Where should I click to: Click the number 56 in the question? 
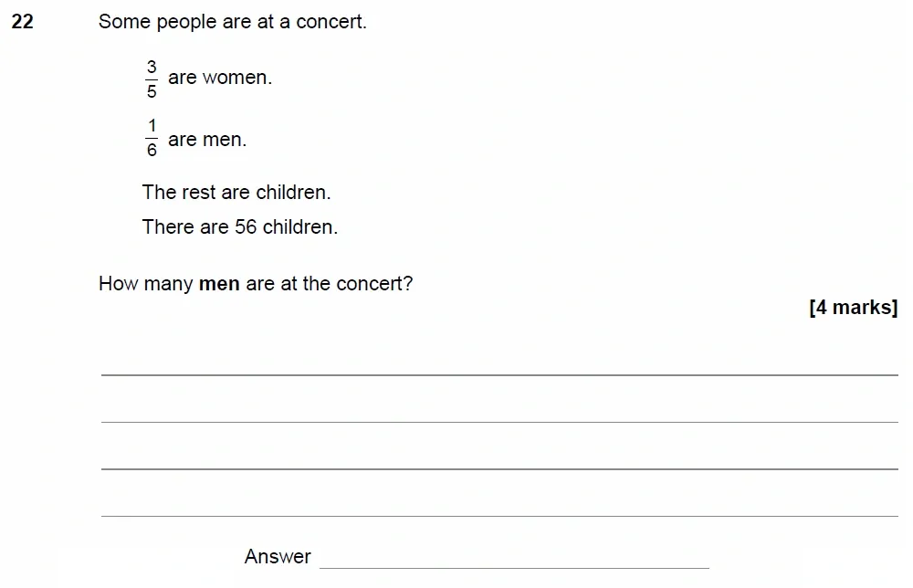(x=246, y=227)
